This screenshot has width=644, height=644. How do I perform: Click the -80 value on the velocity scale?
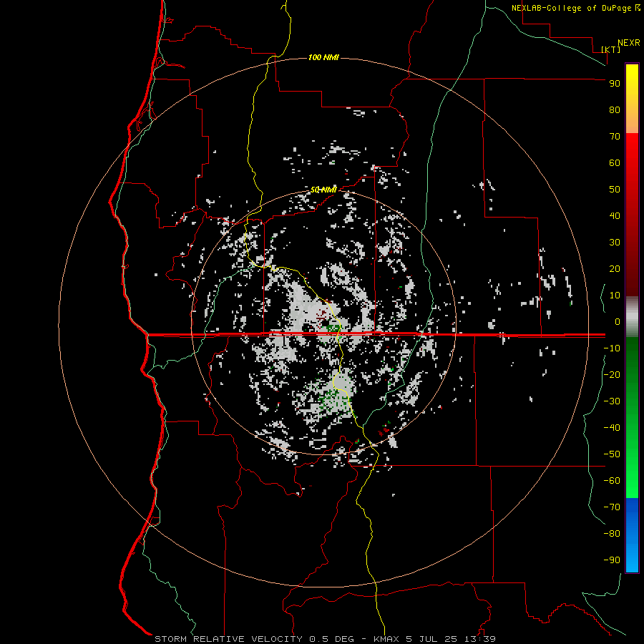612,534
